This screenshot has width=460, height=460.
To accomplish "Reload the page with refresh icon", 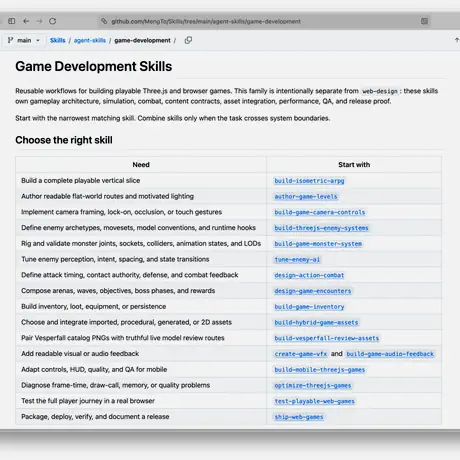I will [52, 21].
